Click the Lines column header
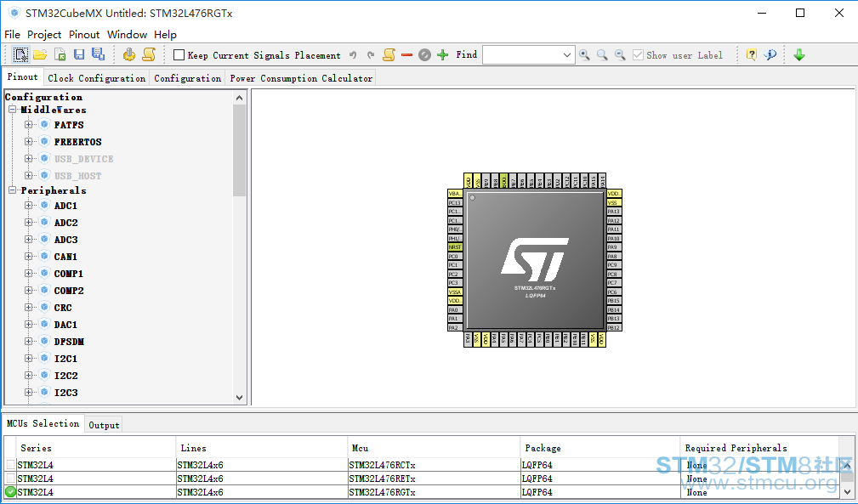The height and width of the screenshot is (504, 858). [262, 448]
